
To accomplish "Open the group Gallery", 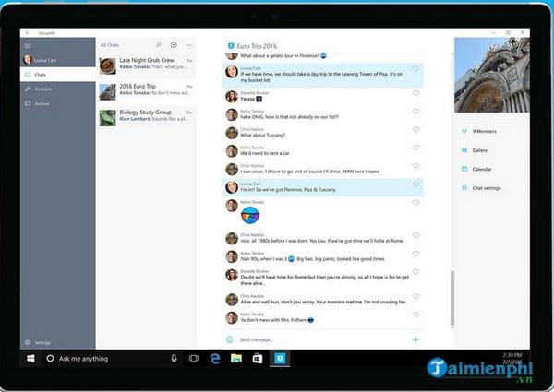I will pos(480,149).
